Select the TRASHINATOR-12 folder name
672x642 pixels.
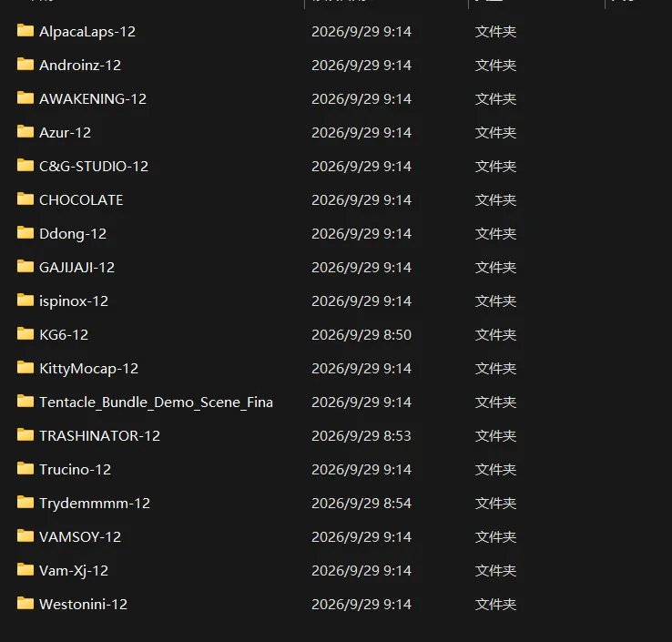[99, 436]
